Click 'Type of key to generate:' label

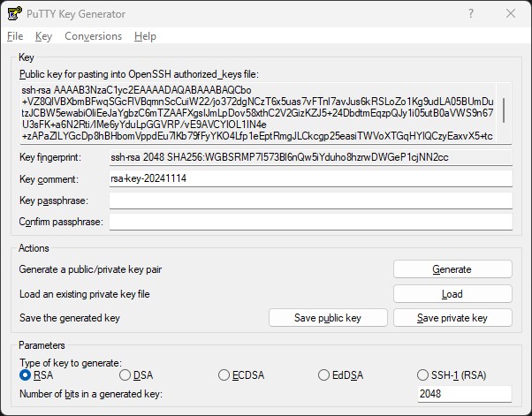coord(71,363)
